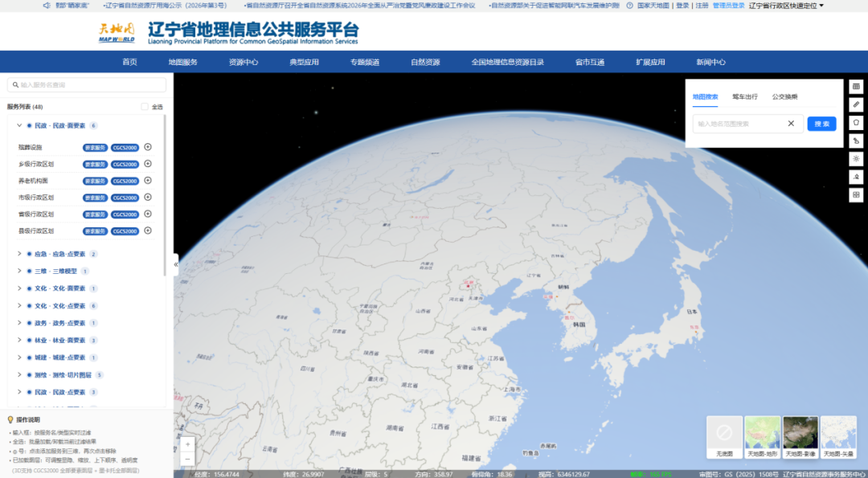
Task: Expand the 文化 - 文化-面要素 group
Action: [x=19, y=288]
